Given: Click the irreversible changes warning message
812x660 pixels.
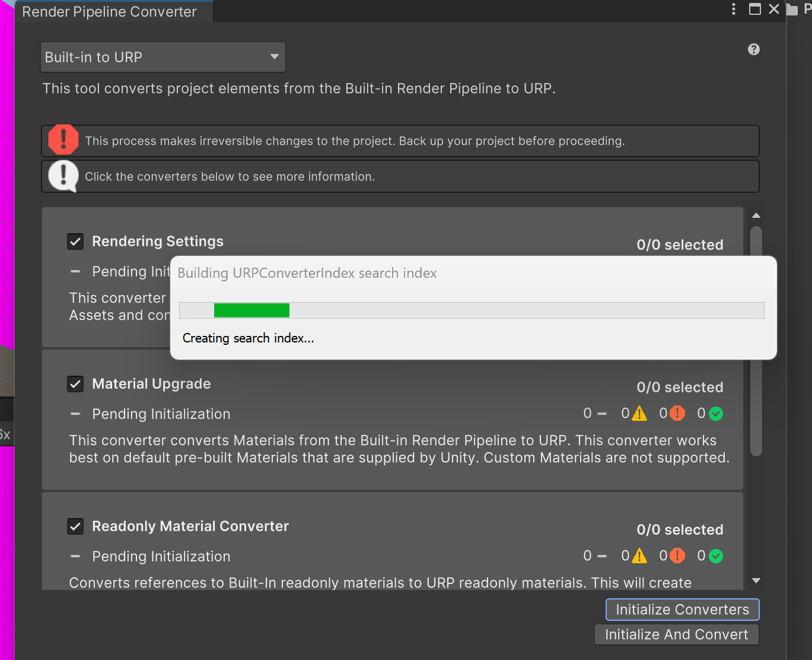Looking at the screenshot, I should click(x=355, y=141).
